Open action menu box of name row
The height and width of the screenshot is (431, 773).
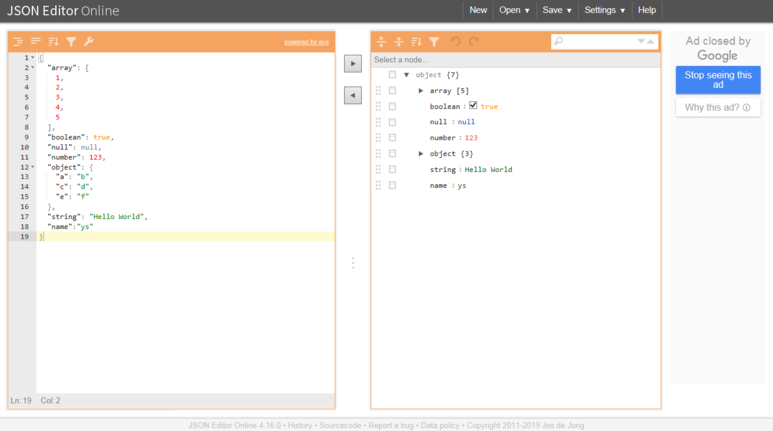[x=392, y=185]
